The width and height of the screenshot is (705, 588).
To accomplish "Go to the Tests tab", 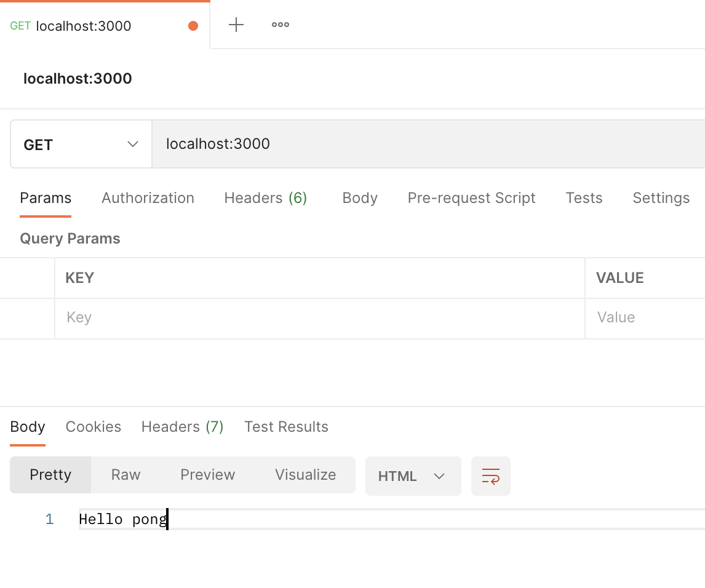I will pyautogui.click(x=584, y=198).
